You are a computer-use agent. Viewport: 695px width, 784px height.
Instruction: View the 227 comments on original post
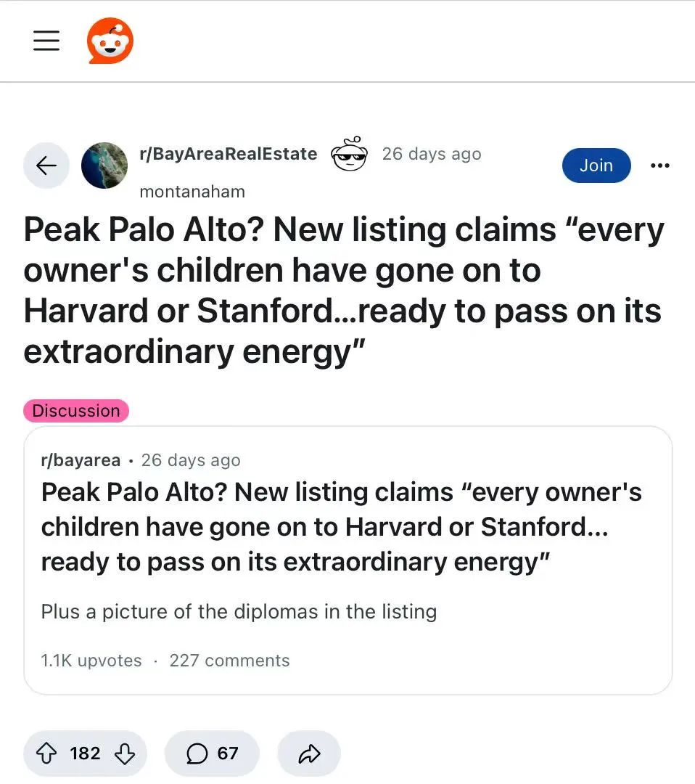[x=229, y=661]
